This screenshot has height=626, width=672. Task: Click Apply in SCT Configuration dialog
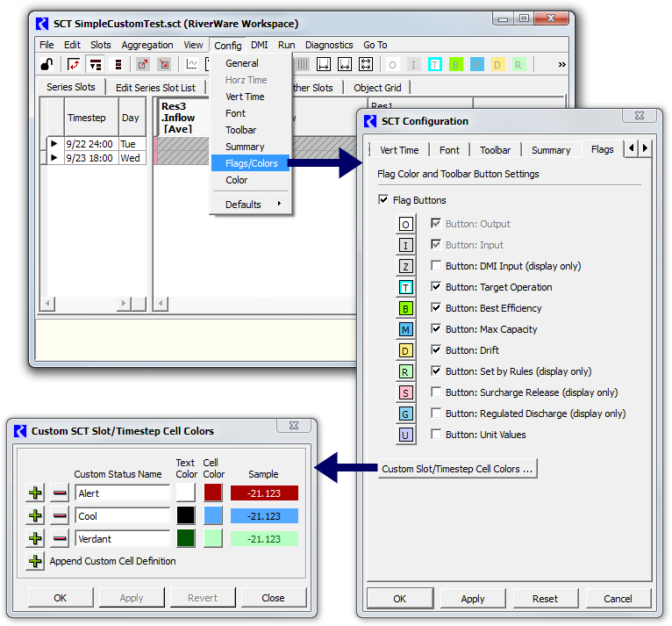click(473, 599)
